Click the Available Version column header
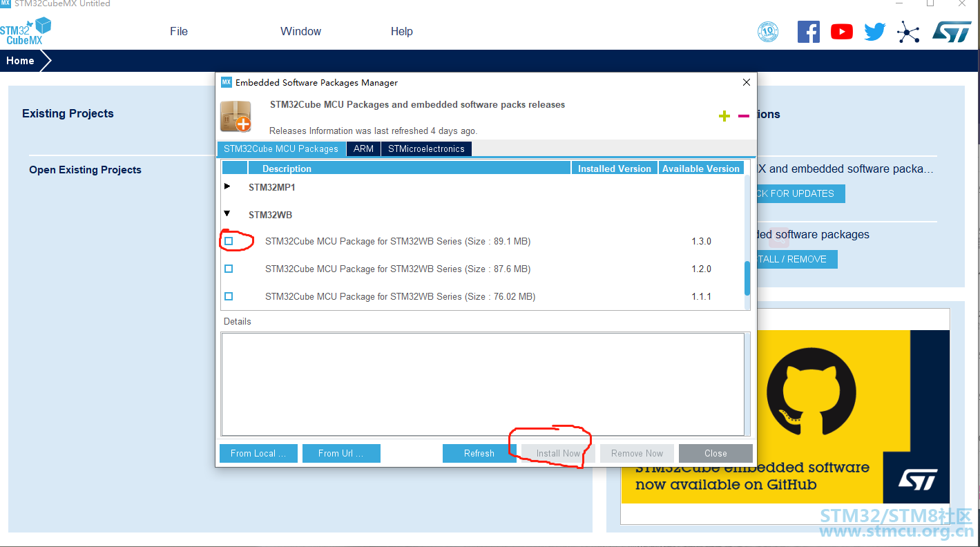980x547 pixels. tap(701, 169)
